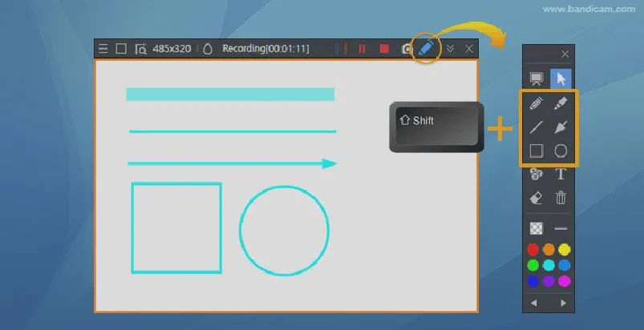Go to next color palette page

pos(563,303)
